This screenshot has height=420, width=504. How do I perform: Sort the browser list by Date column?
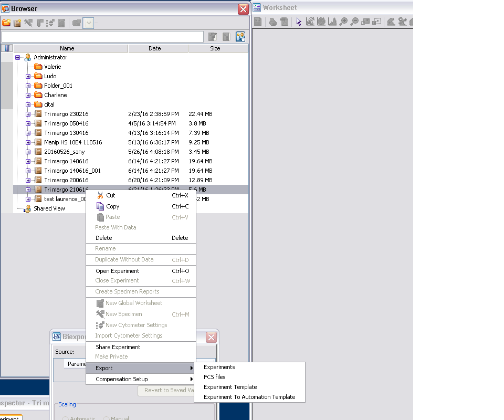[155, 48]
